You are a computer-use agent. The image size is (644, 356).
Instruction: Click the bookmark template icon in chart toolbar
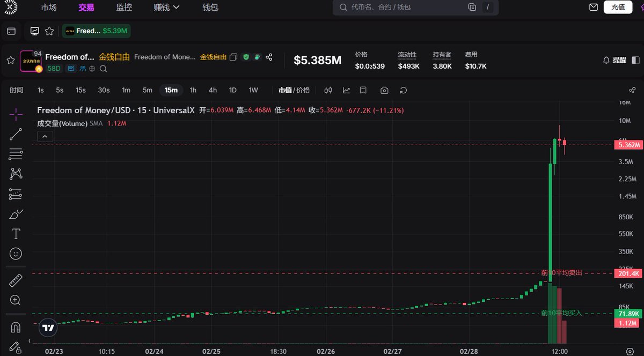pyautogui.click(x=363, y=90)
